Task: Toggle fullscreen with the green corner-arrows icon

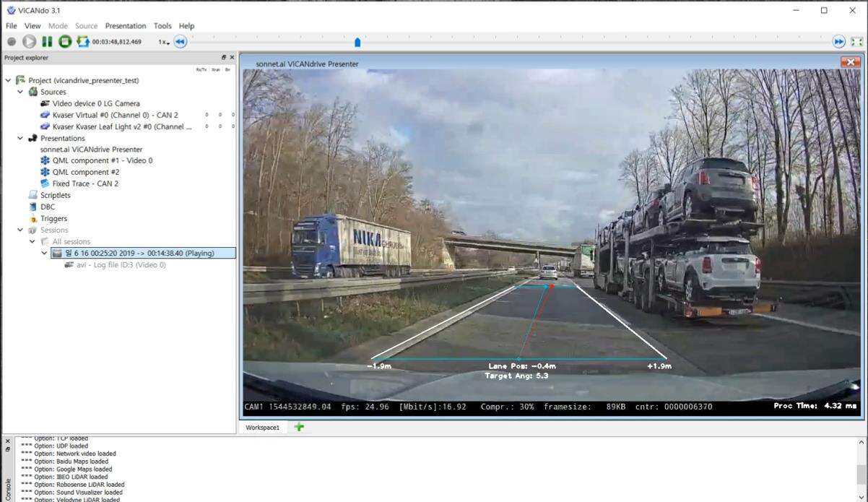Action: click(856, 42)
